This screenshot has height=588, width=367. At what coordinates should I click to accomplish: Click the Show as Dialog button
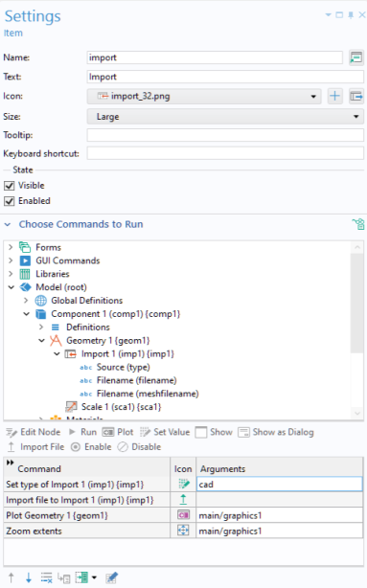coord(276,432)
